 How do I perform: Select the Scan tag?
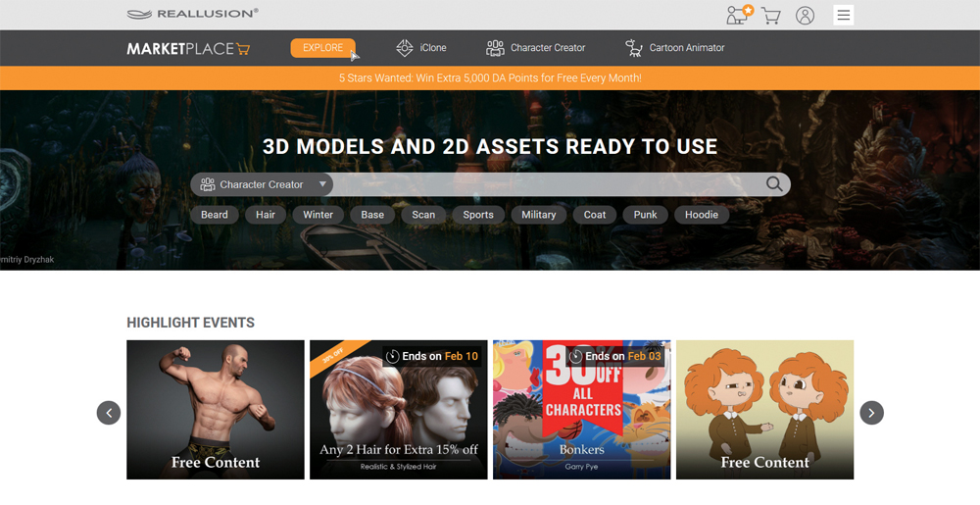tap(423, 215)
